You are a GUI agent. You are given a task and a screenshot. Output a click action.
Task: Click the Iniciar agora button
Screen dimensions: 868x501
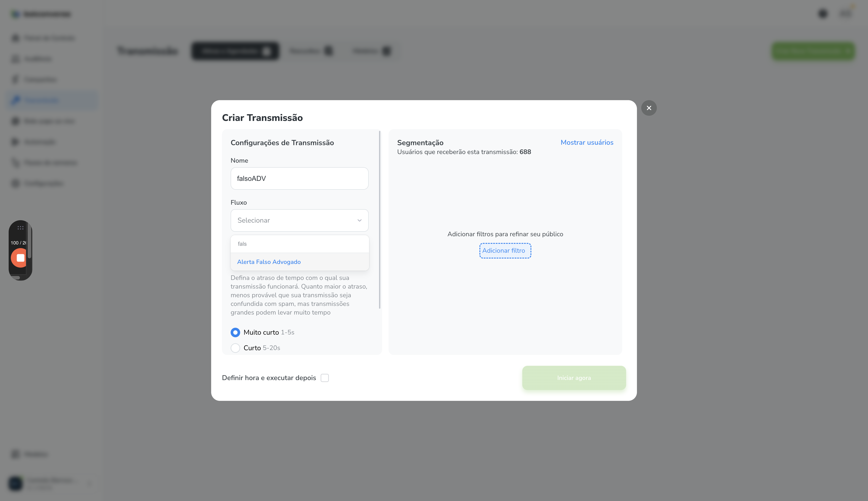(x=574, y=378)
